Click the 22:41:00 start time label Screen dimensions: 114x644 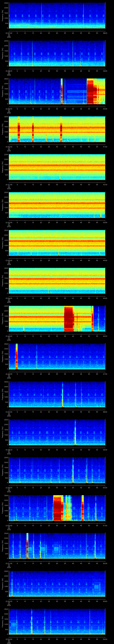click(x=9, y=184)
